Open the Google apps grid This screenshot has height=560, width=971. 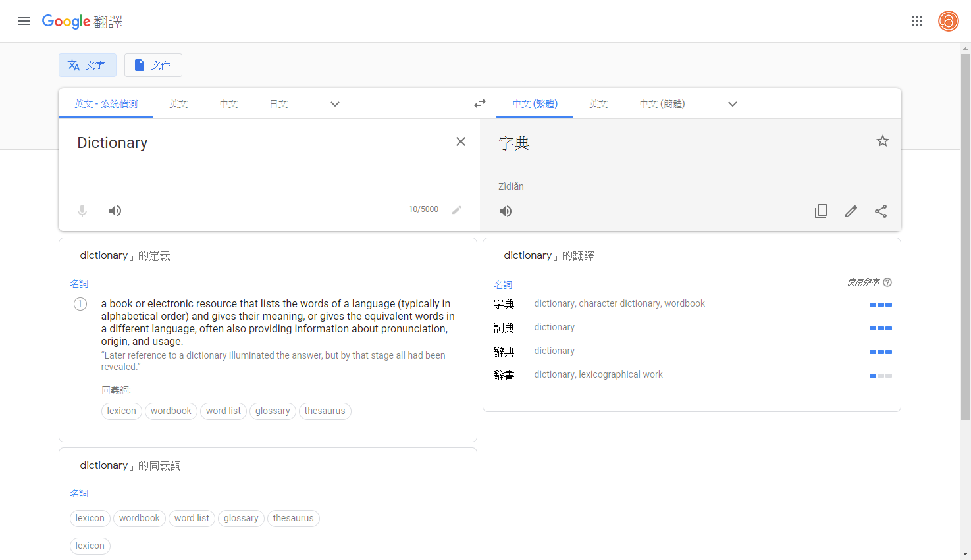(x=917, y=21)
